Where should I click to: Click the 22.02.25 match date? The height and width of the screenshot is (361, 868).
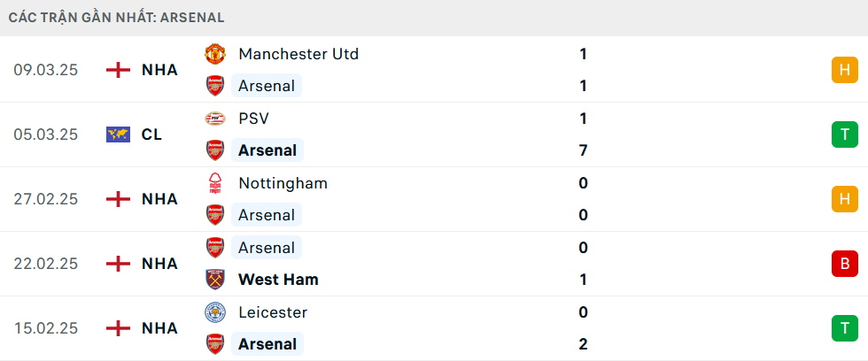[x=46, y=264]
